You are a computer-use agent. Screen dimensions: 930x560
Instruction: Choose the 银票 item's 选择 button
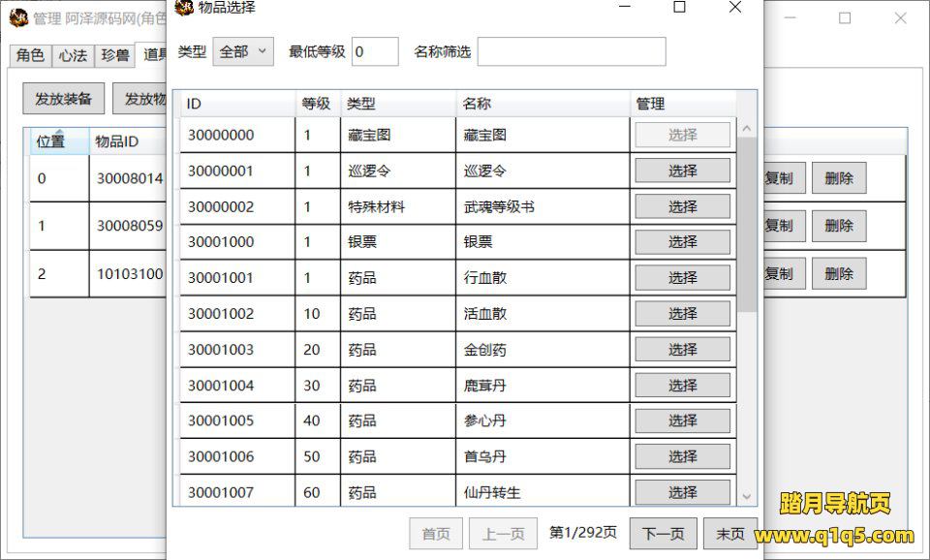[x=682, y=242]
